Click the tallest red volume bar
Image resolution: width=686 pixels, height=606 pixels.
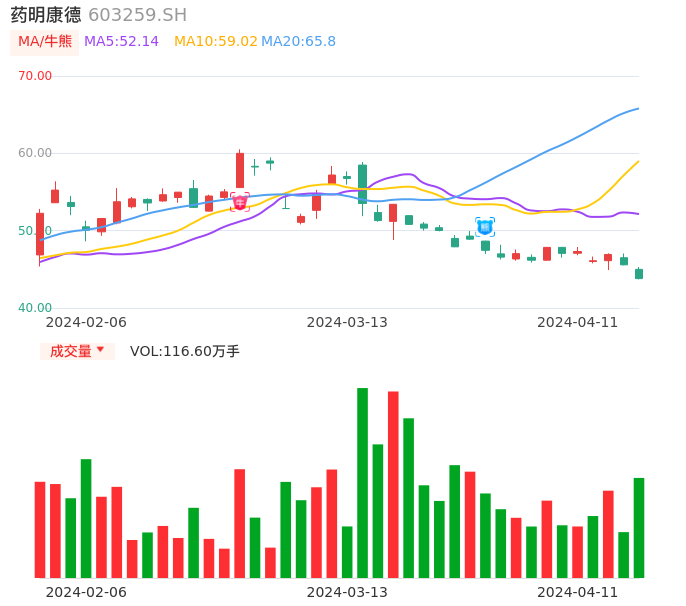point(393,484)
